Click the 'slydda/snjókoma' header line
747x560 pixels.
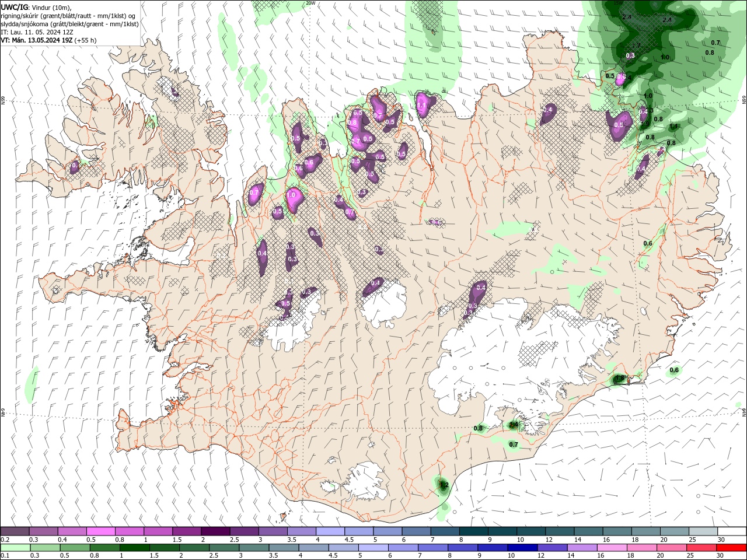[70, 24]
